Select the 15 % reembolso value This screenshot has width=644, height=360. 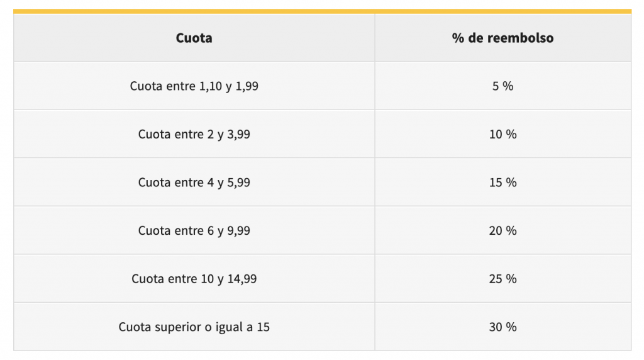point(502,183)
